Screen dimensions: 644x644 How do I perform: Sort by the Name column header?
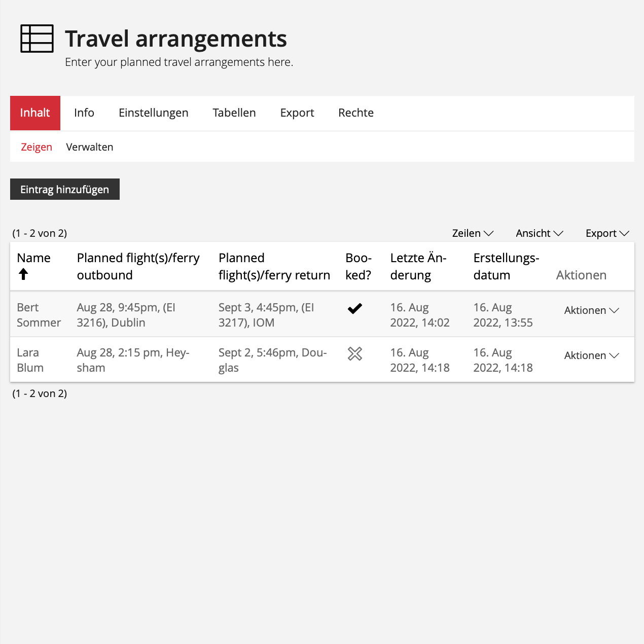[33, 258]
